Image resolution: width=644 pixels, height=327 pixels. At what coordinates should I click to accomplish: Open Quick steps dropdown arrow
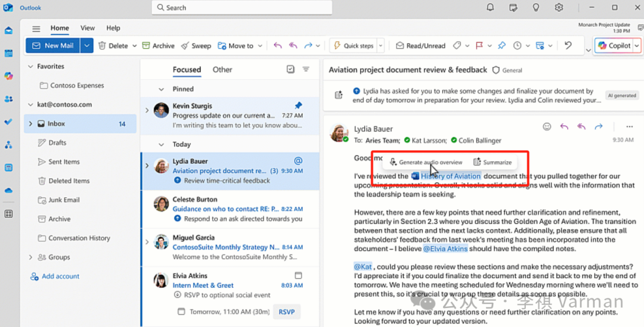(x=380, y=45)
